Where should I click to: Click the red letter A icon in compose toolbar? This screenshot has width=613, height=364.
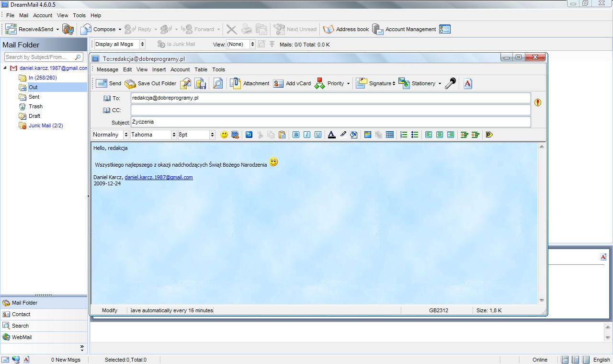[x=468, y=83]
